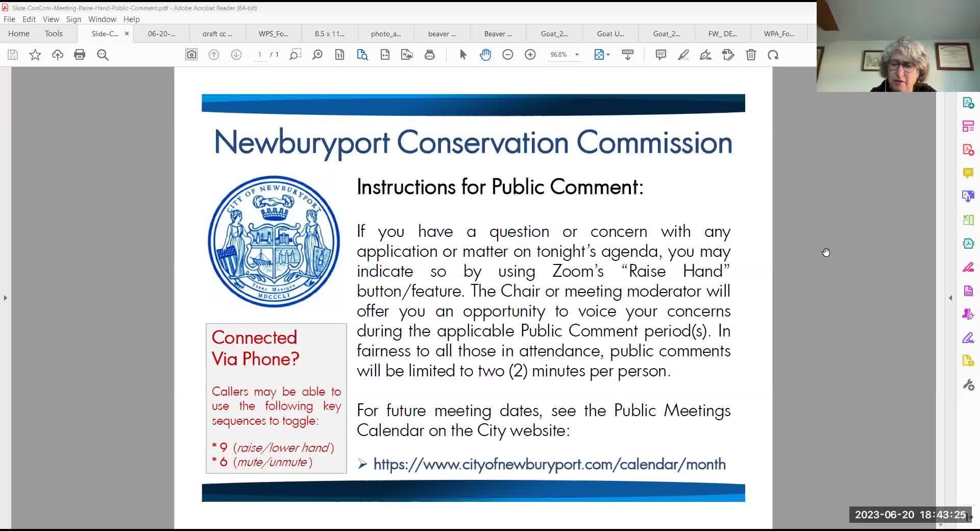This screenshot has height=531, width=980.
Task: Switch to the Home tab
Action: [19, 34]
